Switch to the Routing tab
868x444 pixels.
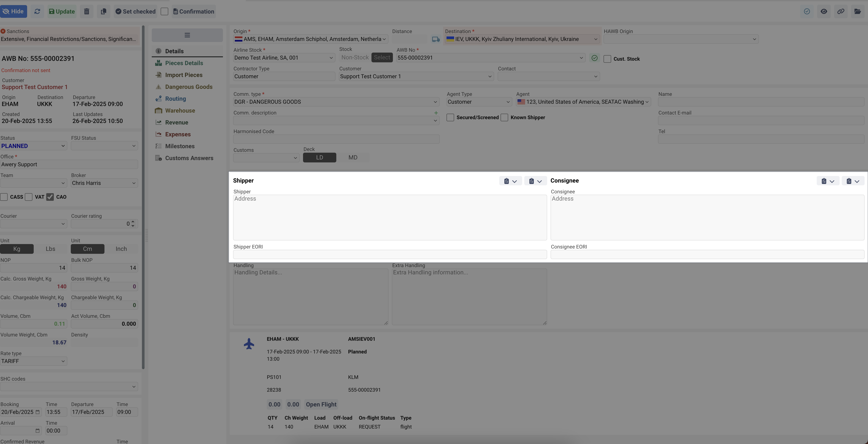pyautogui.click(x=175, y=99)
